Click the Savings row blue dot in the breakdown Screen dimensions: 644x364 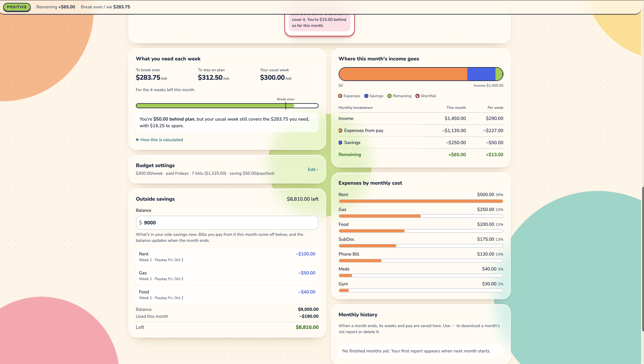[x=340, y=142]
